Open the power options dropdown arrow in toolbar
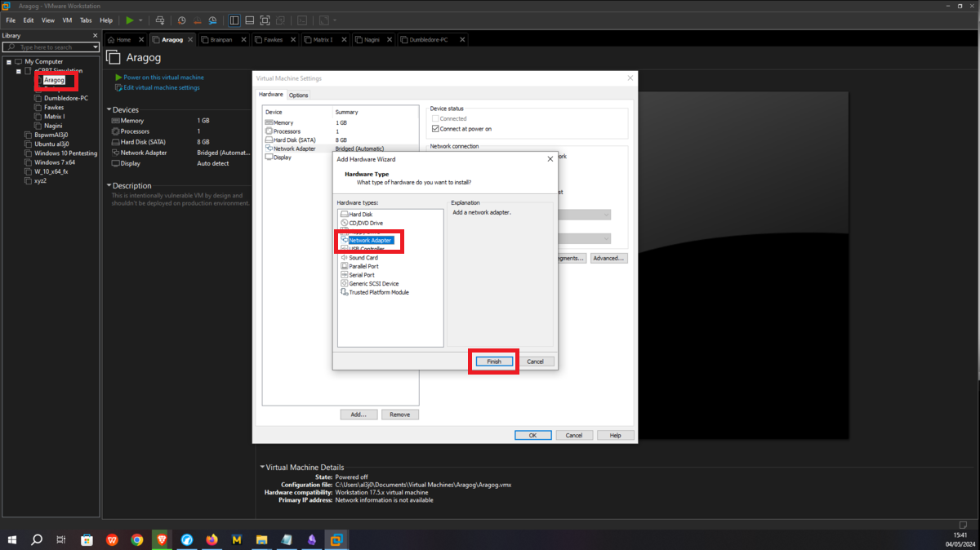 (140, 20)
